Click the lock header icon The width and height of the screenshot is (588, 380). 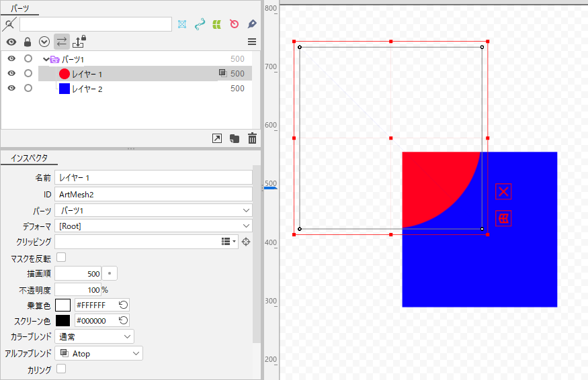(x=28, y=42)
